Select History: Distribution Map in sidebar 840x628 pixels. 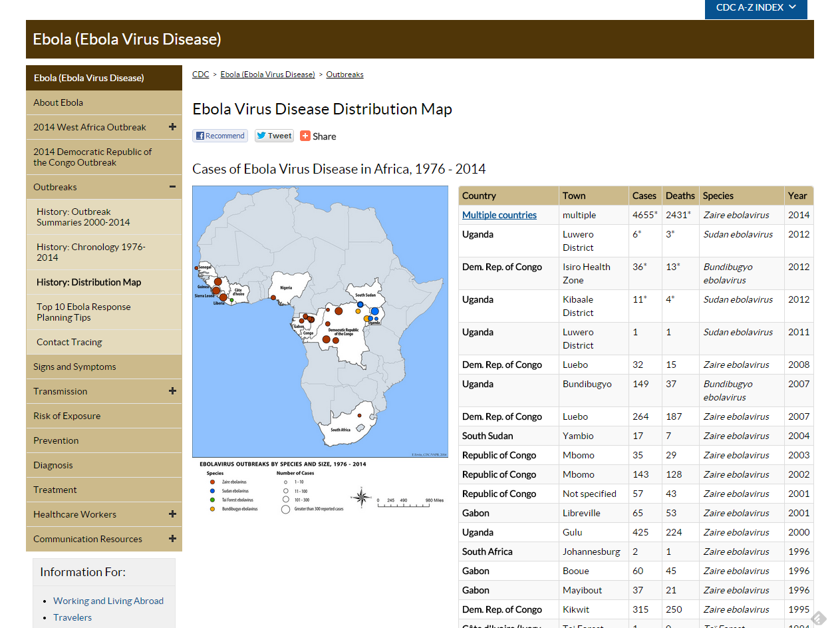104,282
